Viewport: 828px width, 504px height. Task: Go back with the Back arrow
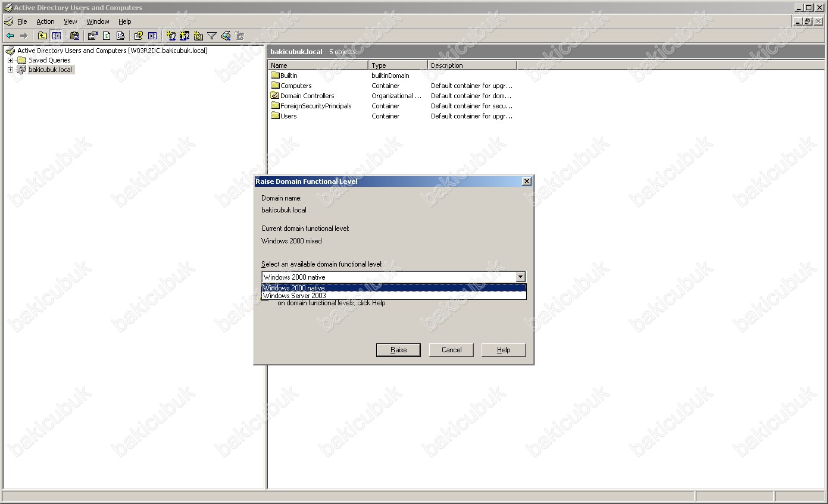pos(10,36)
